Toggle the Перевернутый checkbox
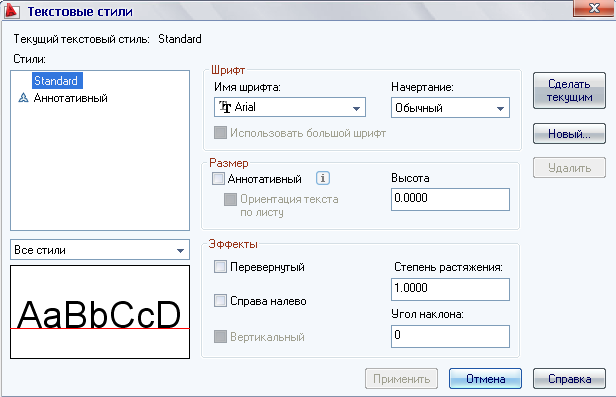616x397 pixels. click(x=220, y=267)
